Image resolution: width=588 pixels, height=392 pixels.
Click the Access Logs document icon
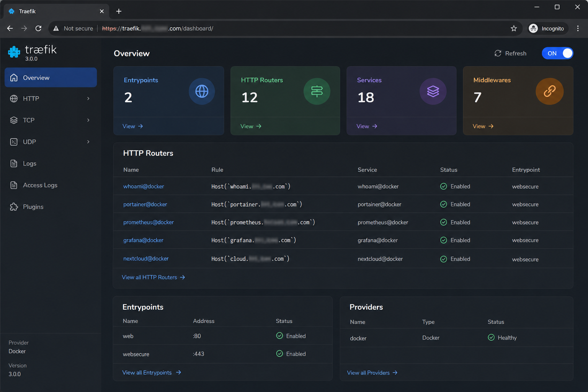(x=14, y=185)
